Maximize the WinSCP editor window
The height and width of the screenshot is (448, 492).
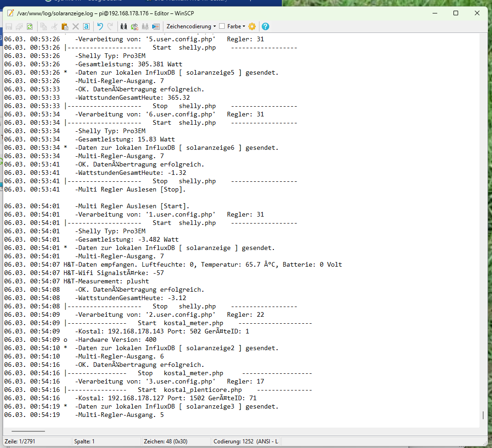tap(456, 13)
